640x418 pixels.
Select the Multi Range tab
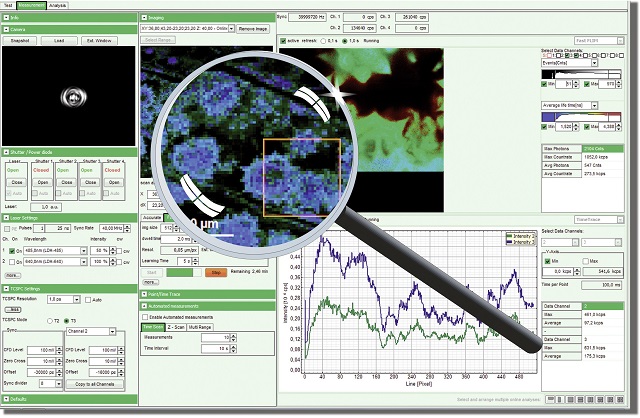click(200, 327)
